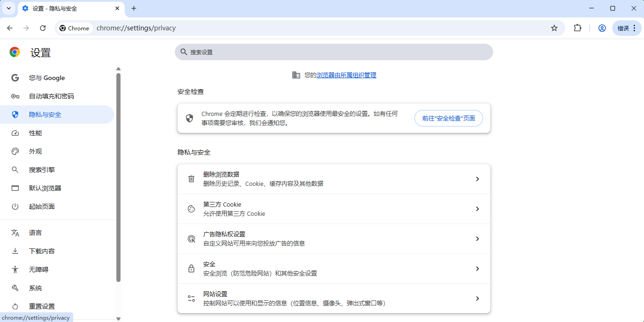Click the 性能 speedometer icon
Viewport: 644px width, 322px height.
(15, 133)
